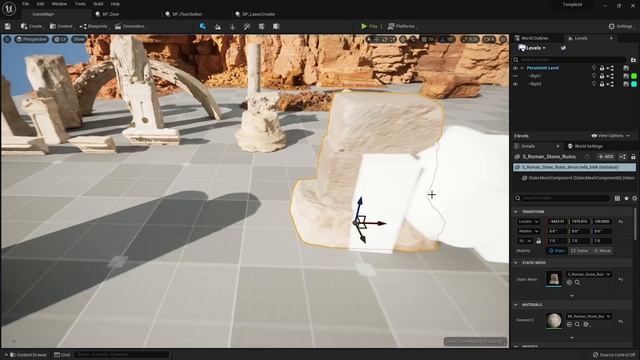Select the S_Roman_Stone_Ruins instance row
Viewport: 640px width, 360px height.
[574, 167]
